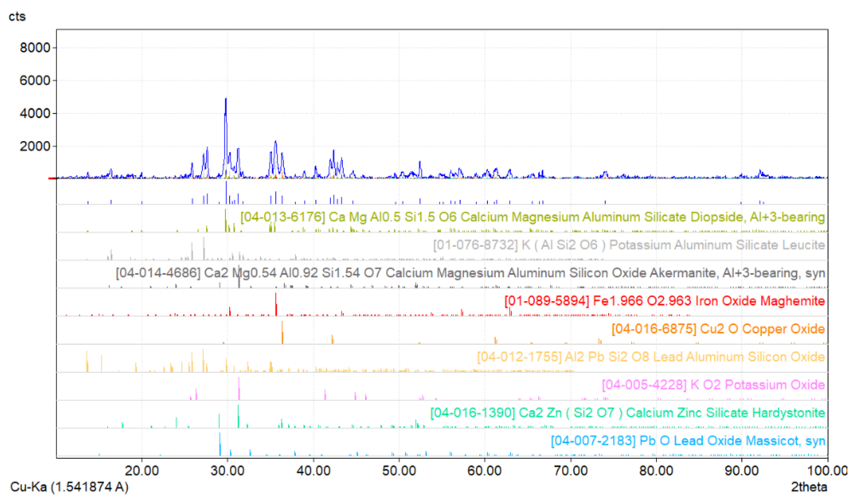Click the tallest blue diffraction peak
This screenshot has height=504, width=854.
226,105
